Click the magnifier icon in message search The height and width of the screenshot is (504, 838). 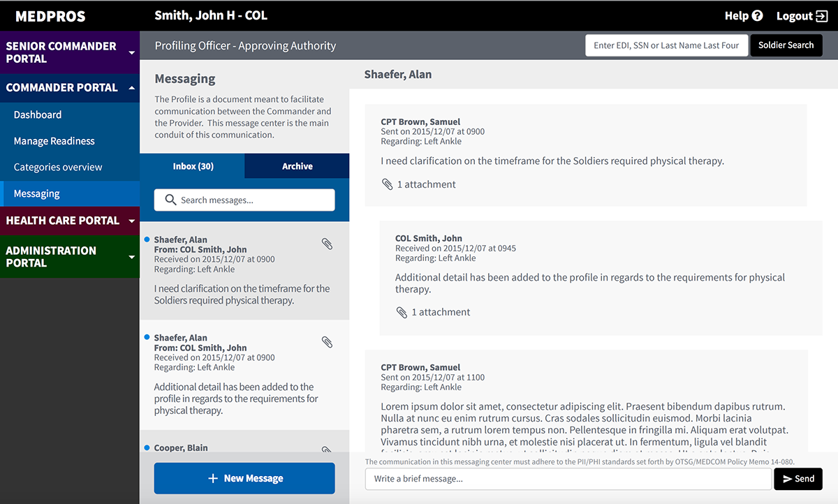(x=170, y=200)
